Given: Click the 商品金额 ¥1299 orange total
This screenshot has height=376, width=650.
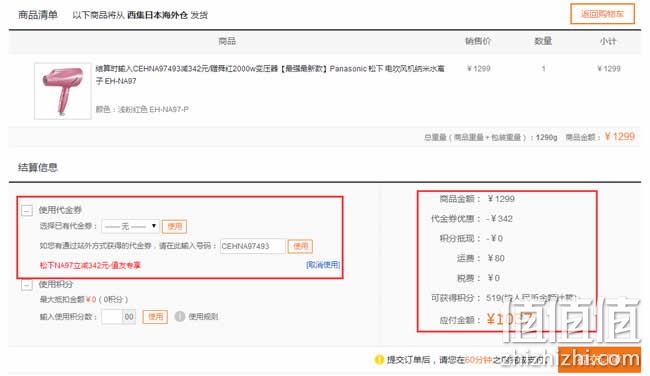Looking at the screenshot, I should click(619, 137).
